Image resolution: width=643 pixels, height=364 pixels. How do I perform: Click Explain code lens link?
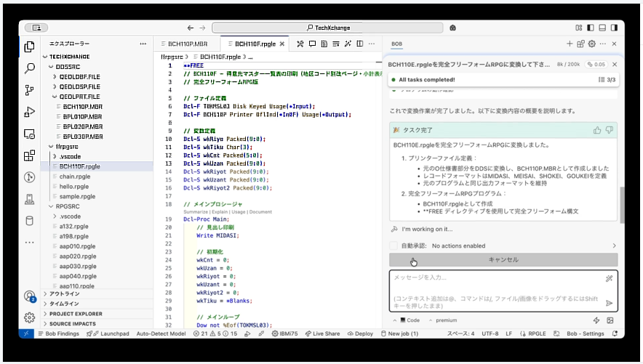point(220,212)
